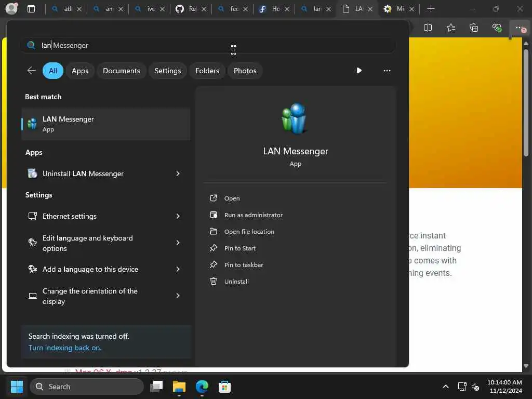Click Turn indexing back on link
Viewport: 532px width, 399px height.
[x=65, y=348]
